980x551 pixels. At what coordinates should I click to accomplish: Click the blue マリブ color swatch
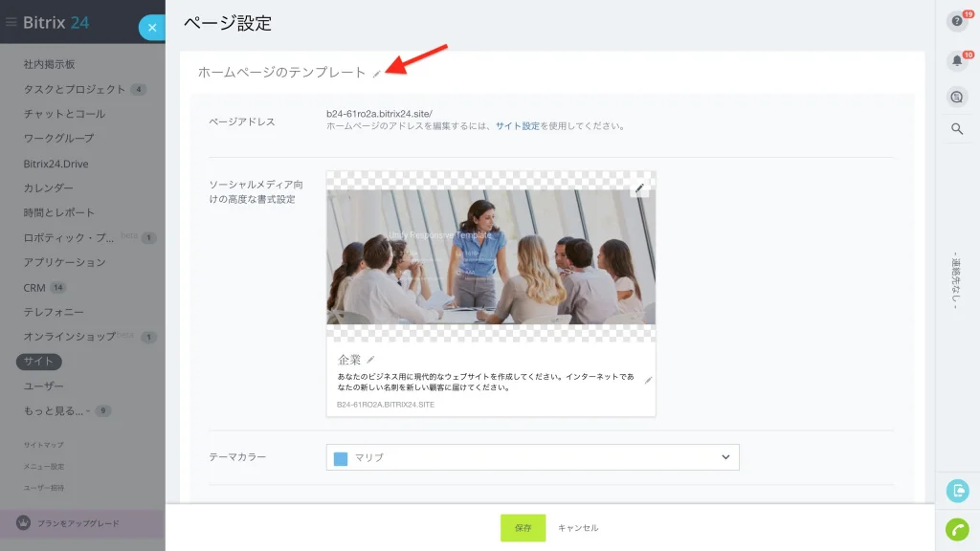coord(341,458)
